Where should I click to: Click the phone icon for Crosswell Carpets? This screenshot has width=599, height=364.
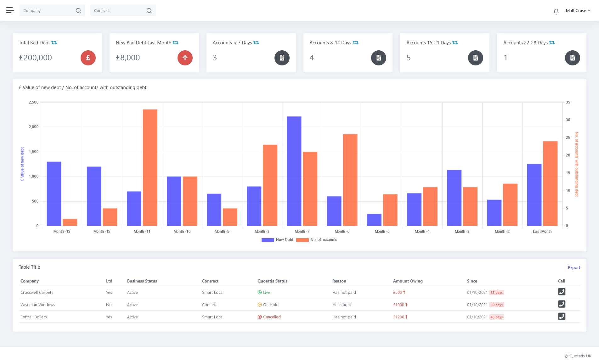(562, 292)
